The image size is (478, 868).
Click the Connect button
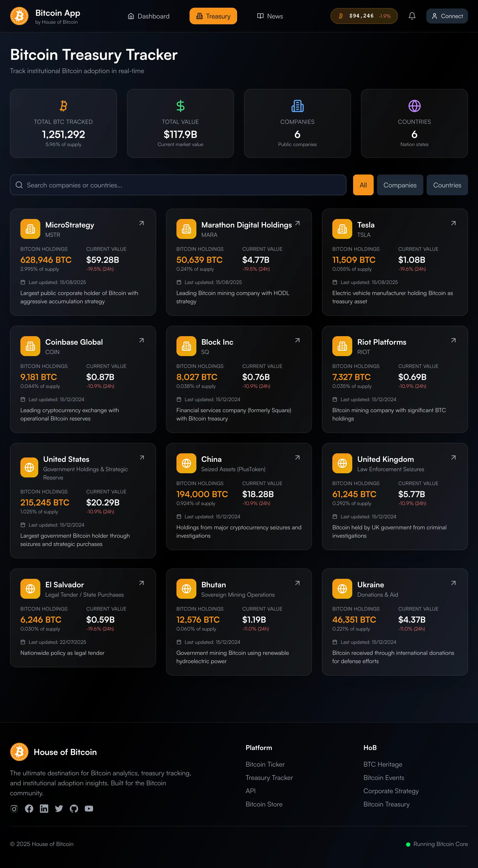click(x=447, y=16)
